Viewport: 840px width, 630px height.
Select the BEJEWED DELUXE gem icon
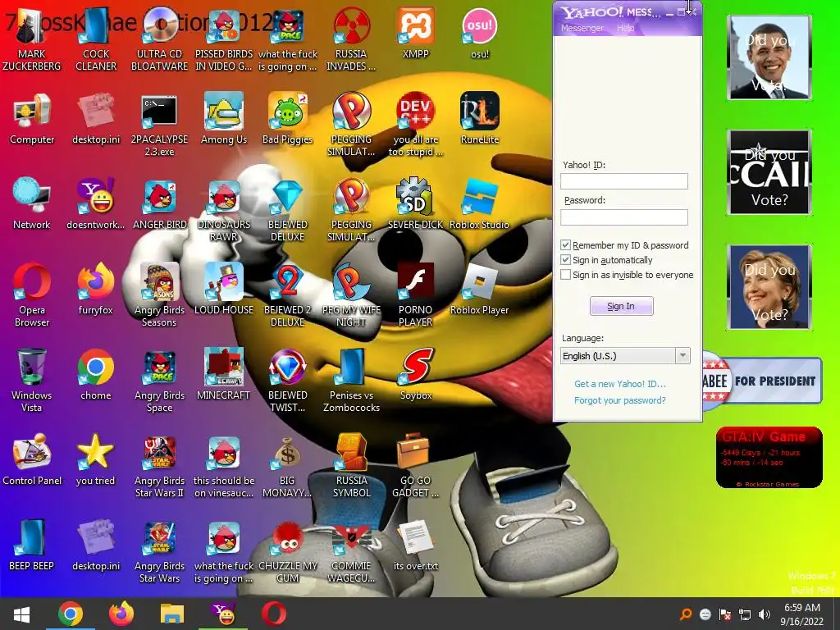point(288,210)
